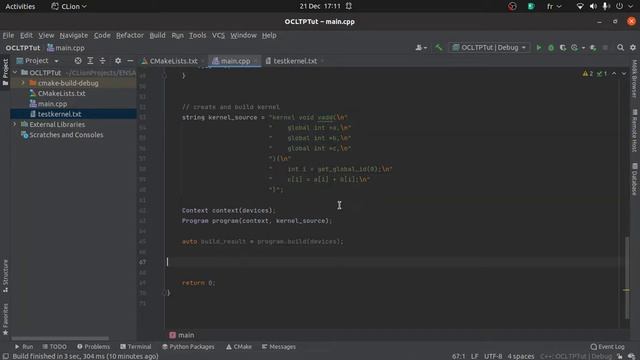640x360 pixels.
Task: Click the warnings indicator in editor
Action: coord(588,73)
